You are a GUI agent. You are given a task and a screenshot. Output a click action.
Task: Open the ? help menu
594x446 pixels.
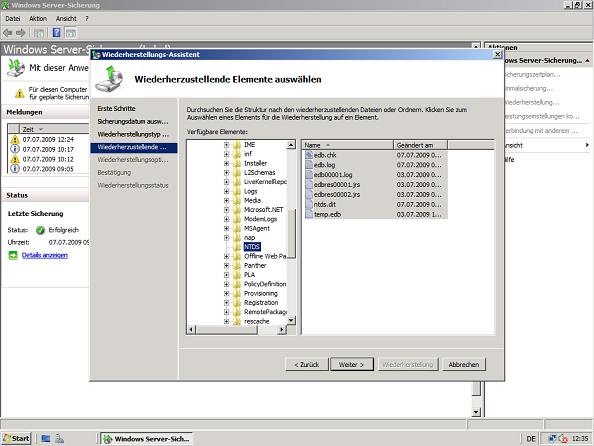coord(87,19)
